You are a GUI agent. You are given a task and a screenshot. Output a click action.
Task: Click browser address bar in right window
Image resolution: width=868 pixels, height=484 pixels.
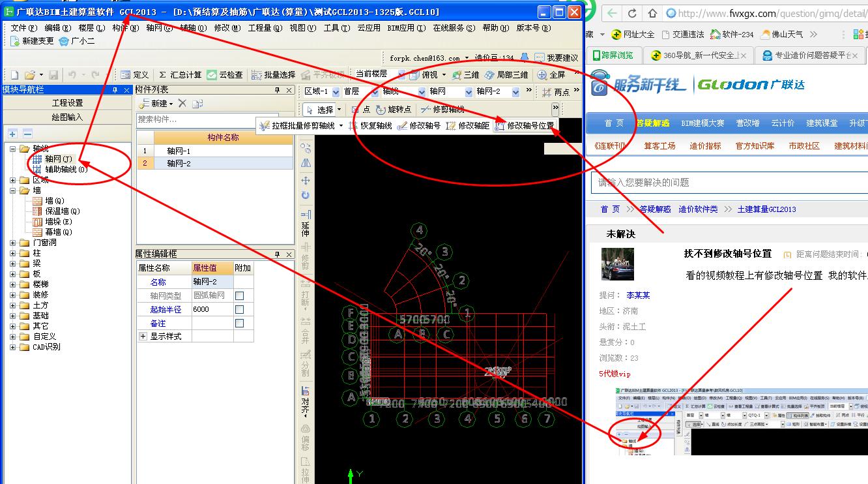766,13
